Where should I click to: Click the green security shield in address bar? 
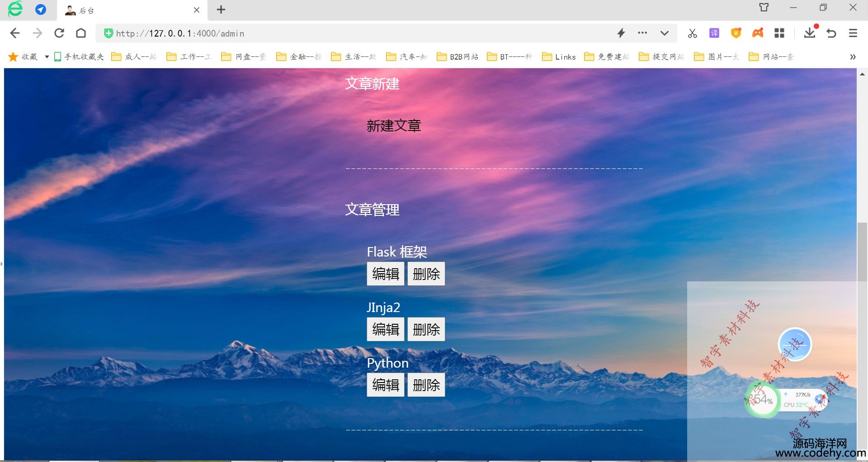pyautogui.click(x=108, y=33)
